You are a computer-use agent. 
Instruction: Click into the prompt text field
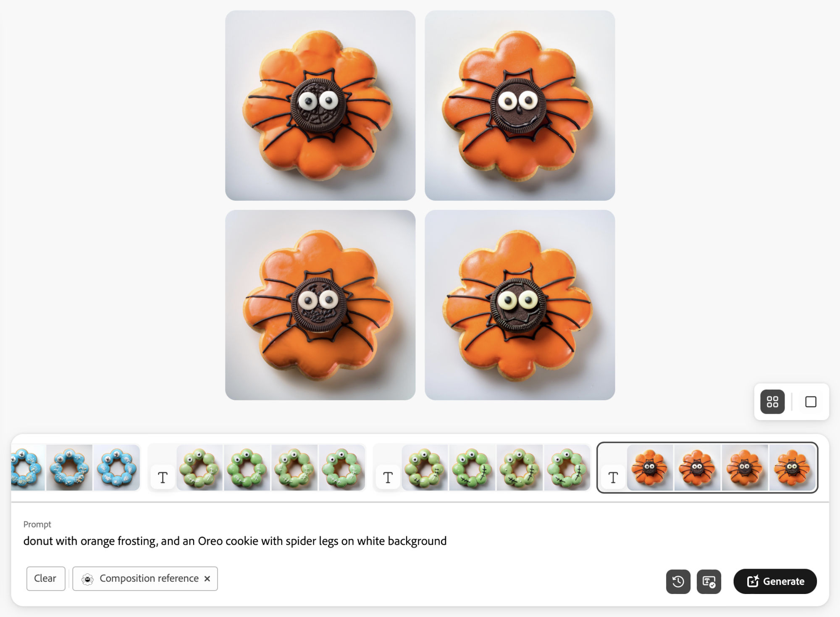(x=420, y=541)
